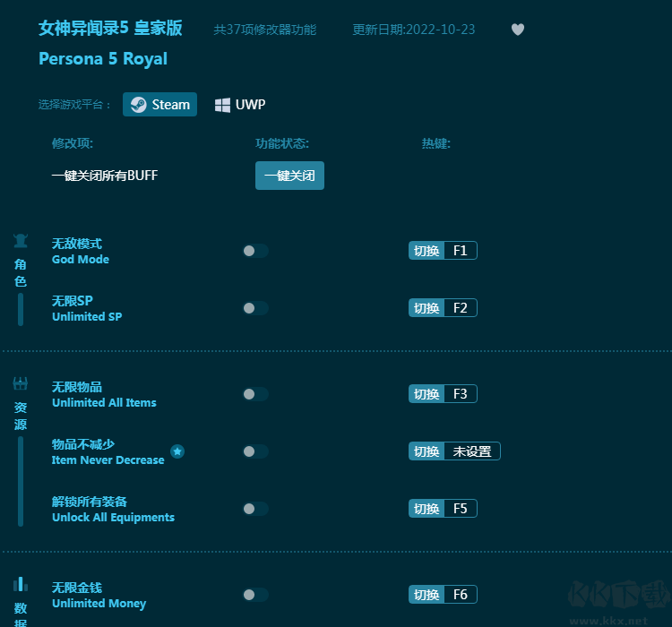Click the Steam logo icon

point(138,105)
